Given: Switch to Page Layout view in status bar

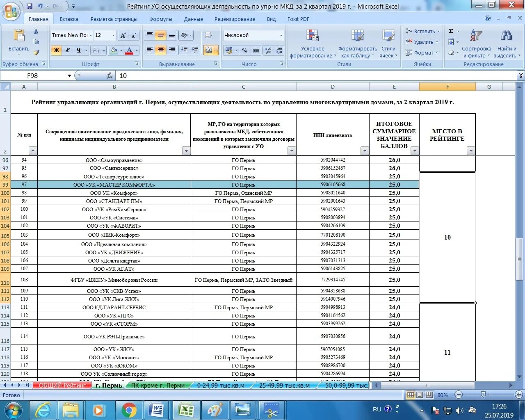Looking at the screenshot, I should 420,395.
